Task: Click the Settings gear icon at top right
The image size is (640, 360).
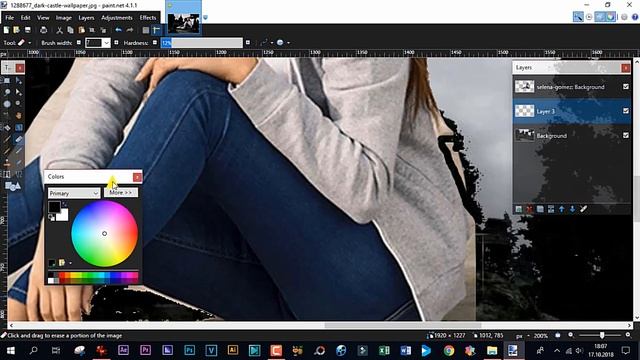Action: [624, 17]
